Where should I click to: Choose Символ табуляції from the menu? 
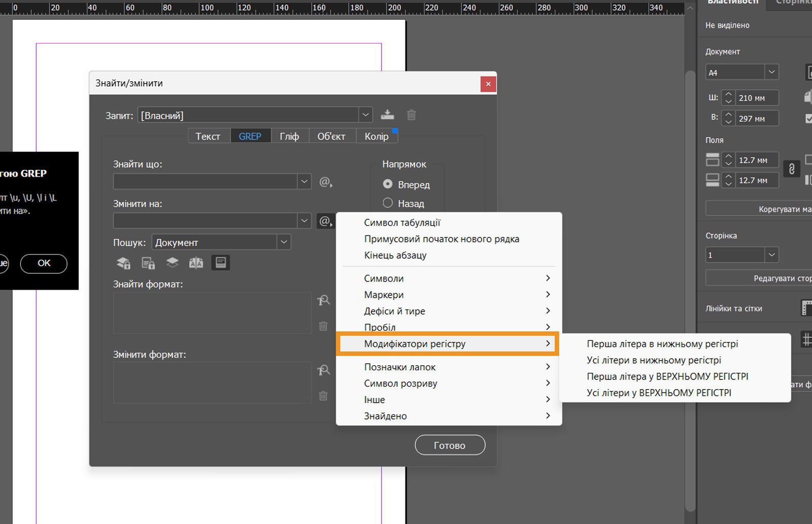(449, 223)
